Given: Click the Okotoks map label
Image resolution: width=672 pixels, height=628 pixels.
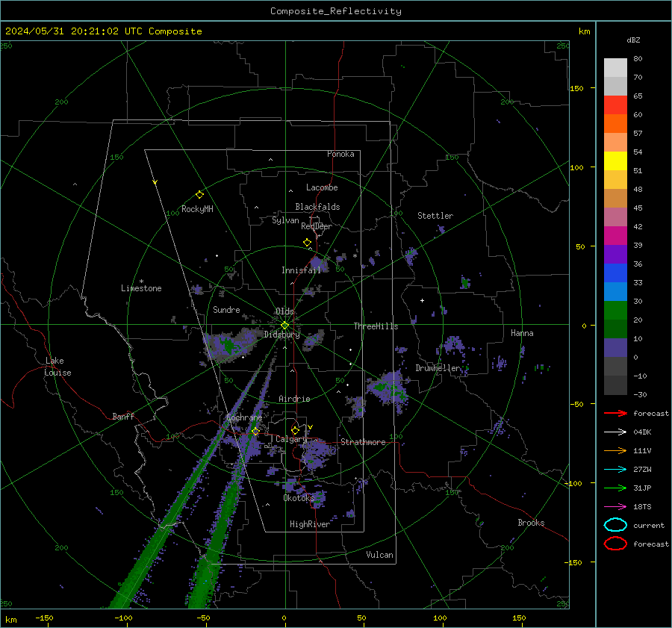Looking at the screenshot, I should 299,497.
